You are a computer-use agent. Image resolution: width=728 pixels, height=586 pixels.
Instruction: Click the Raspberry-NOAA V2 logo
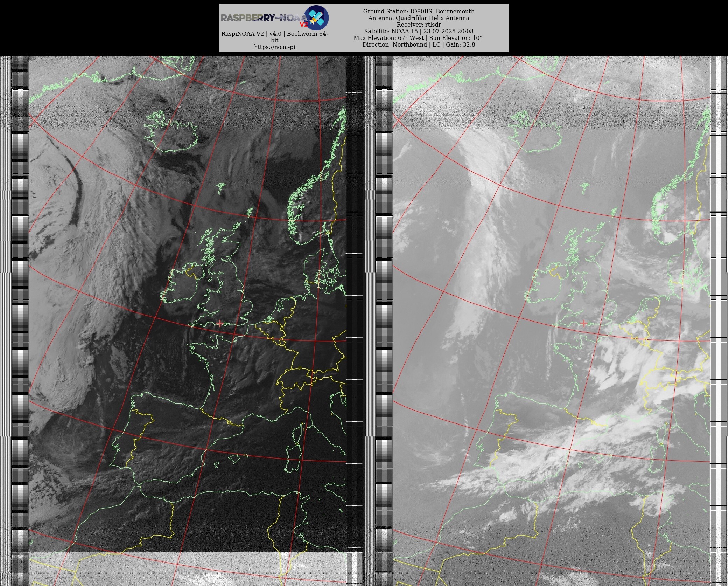pos(274,18)
